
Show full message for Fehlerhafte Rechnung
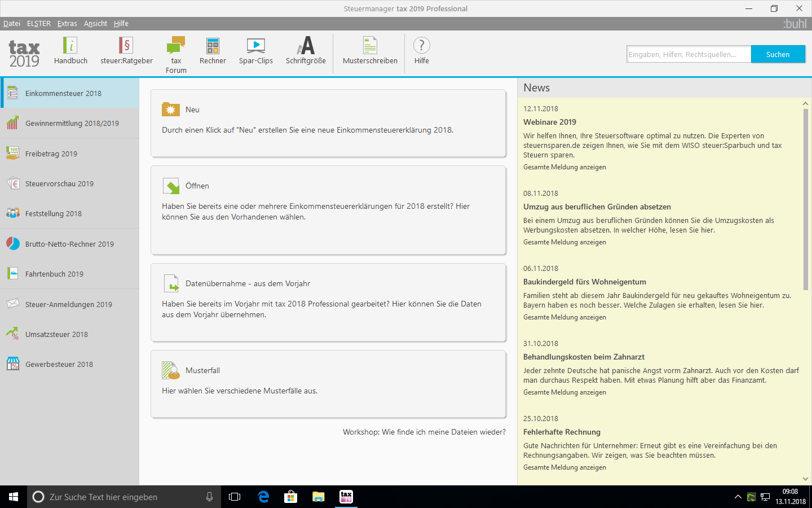click(x=564, y=467)
